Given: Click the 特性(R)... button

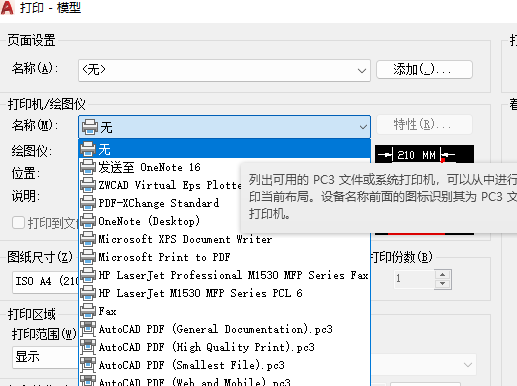Looking at the screenshot, I should pos(424,125).
